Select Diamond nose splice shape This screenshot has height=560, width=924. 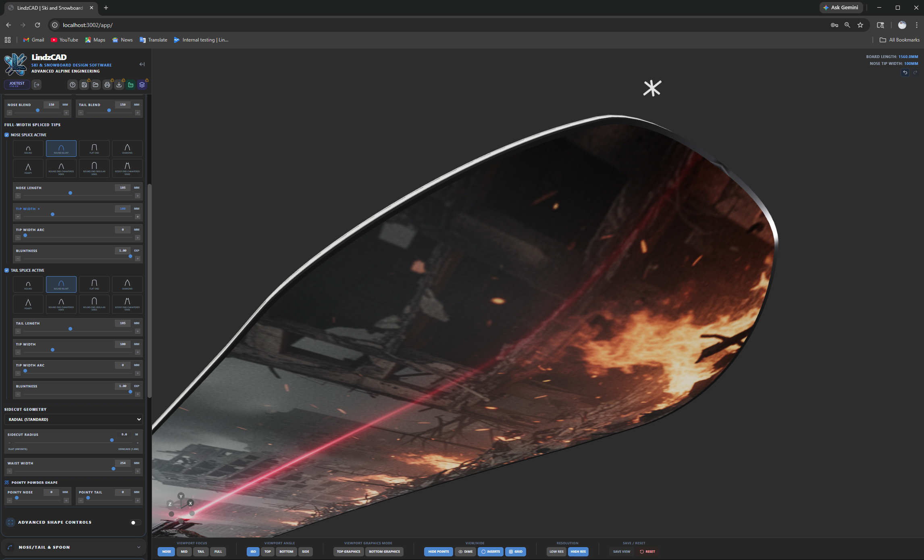pos(127,148)
